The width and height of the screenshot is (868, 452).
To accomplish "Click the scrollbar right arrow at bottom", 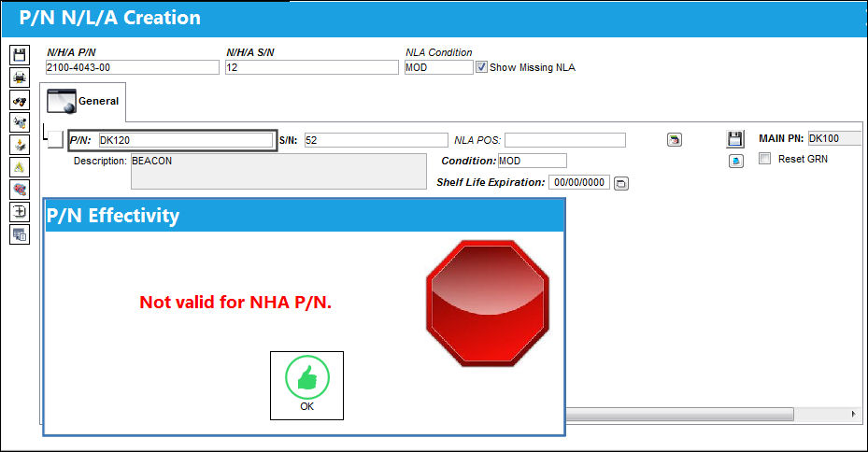I will pyautogui.click(x=853, y=414).
